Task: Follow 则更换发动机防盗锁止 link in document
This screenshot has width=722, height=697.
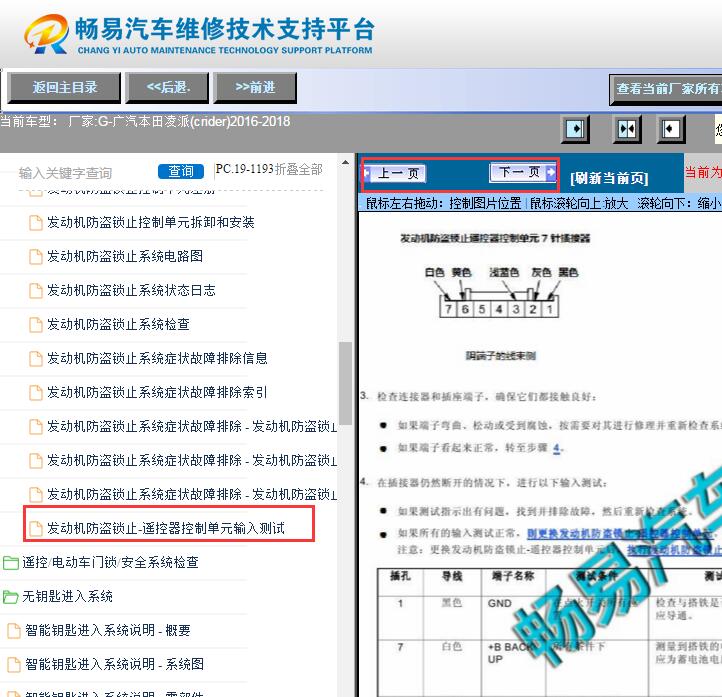Action: pyautogui.click(x=621, y=534)
